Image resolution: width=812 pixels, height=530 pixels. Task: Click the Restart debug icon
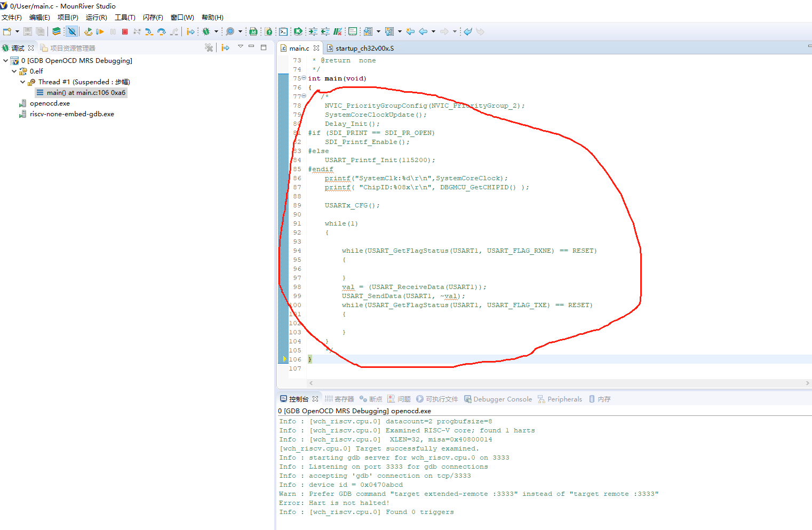pyautogui.click(x=89, y=31)
